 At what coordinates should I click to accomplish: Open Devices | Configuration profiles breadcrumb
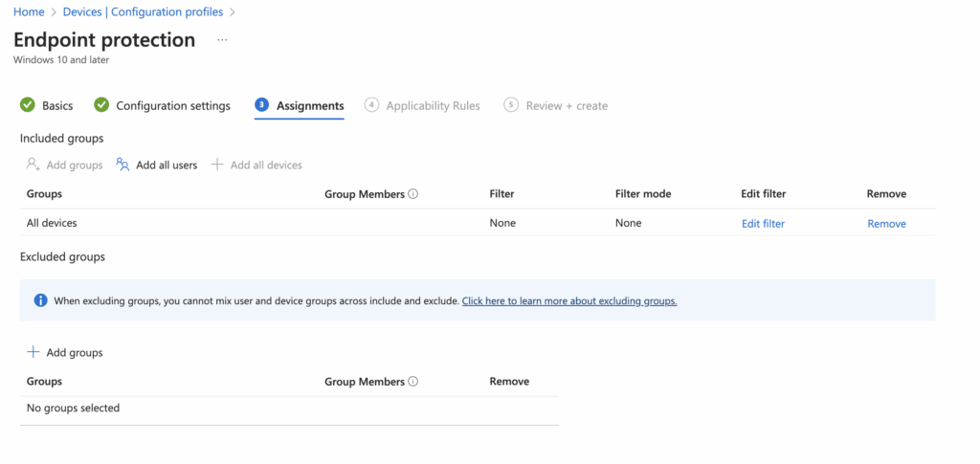143,12
